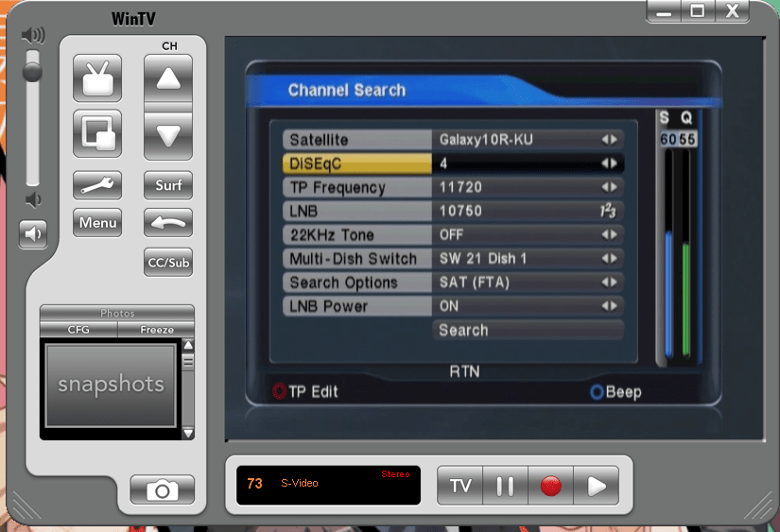This screenshot has height=532, width=780.
Task: Open settings with the wrench icon
Action: [97, 185]
